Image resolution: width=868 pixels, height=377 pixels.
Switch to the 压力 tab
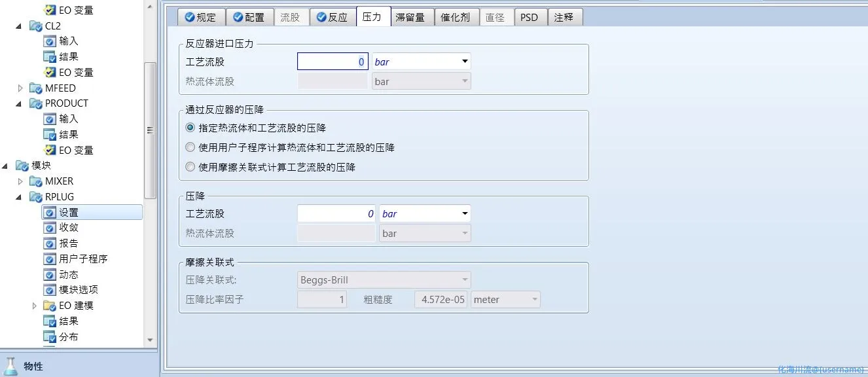pyautogui.click(x=372, y=17)
